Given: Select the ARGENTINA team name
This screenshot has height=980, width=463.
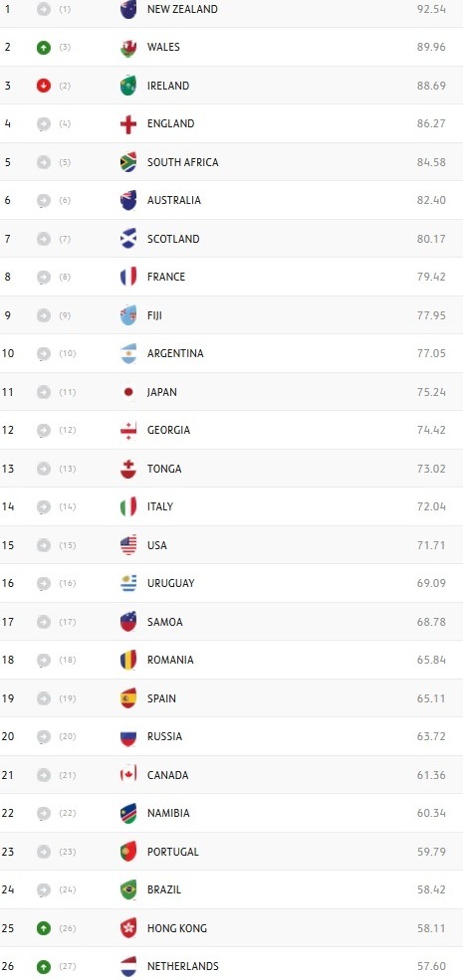Looking at the screenshot, I should coord(175,353).
